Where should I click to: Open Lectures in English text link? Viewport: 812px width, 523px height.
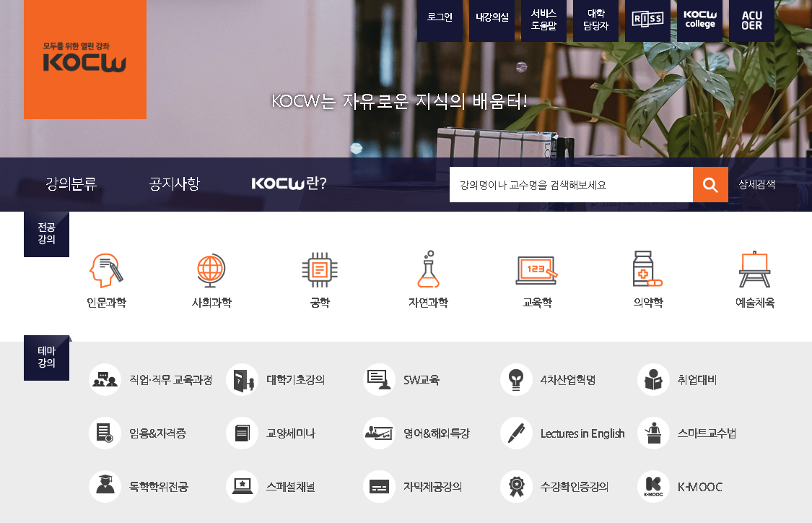pyautogui.click(x=582, y=433)
